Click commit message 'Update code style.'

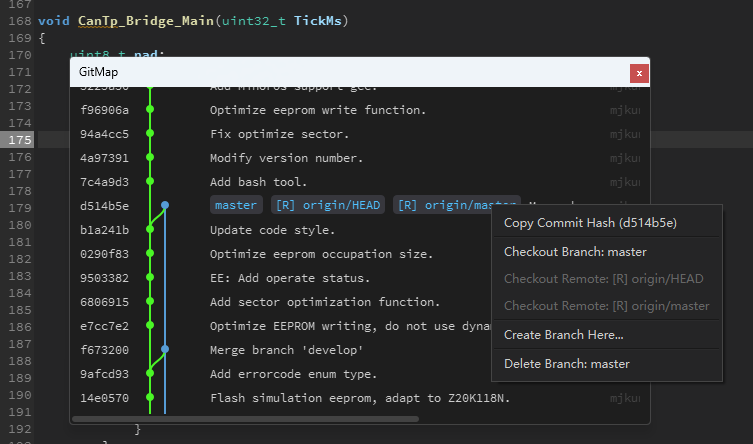pos(272,230)
